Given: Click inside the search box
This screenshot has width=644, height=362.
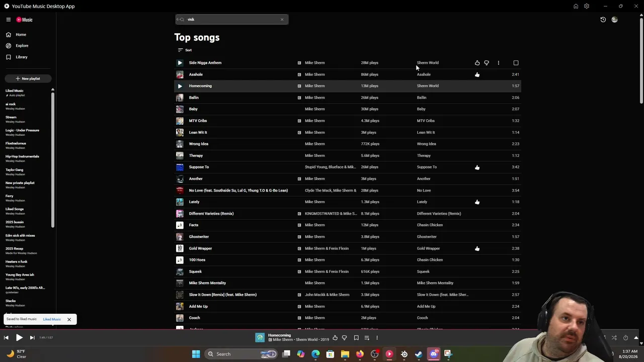Looking at the screenshot, I should 231,20.
